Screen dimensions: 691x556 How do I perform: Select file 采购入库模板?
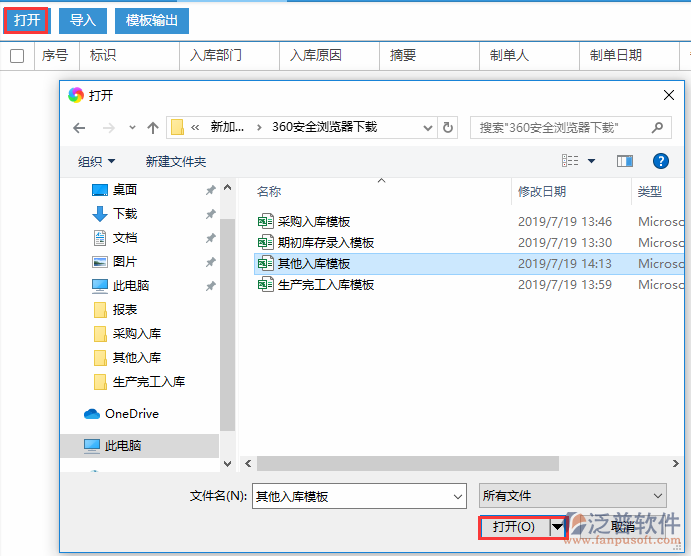[314, 222]
